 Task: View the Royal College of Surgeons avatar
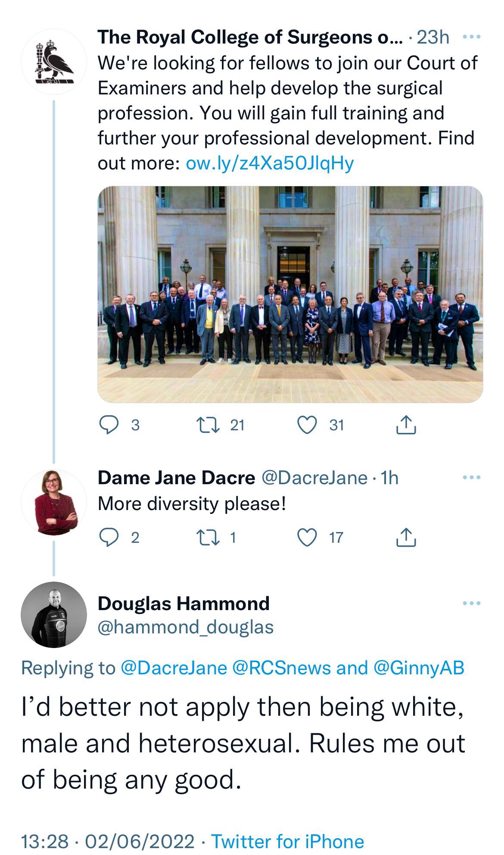pyautogui.click(x=54, y=62)
